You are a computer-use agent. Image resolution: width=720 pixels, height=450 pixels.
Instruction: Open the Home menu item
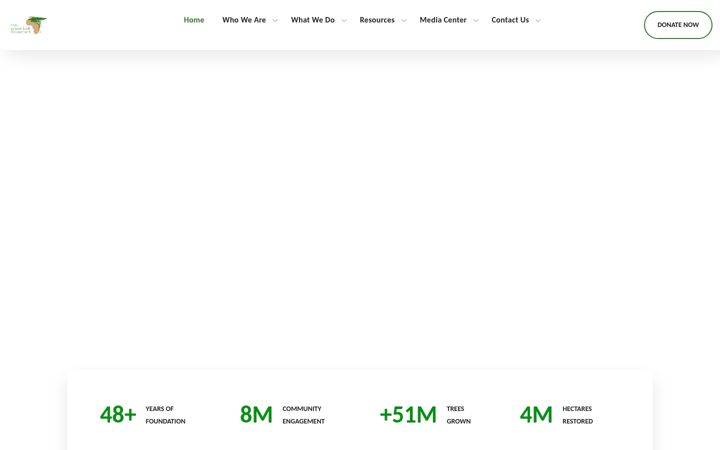point(194,20)
